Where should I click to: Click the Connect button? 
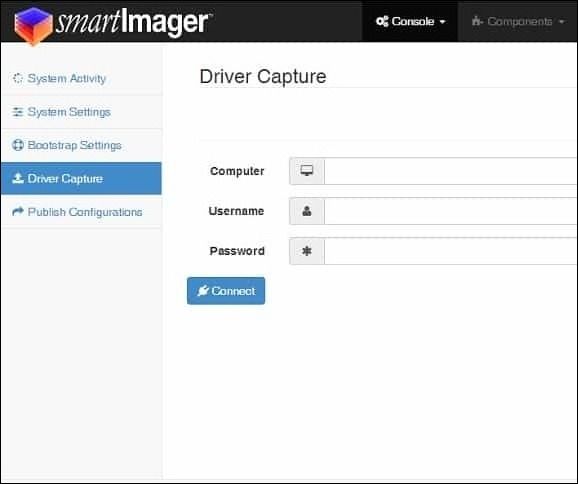pyautogui.click(x=226, y=291)
